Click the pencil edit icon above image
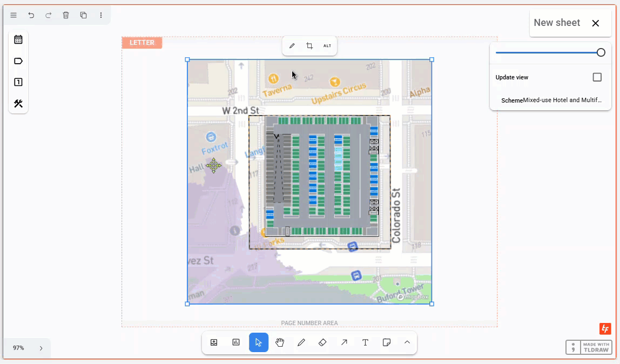 (292, 46)
